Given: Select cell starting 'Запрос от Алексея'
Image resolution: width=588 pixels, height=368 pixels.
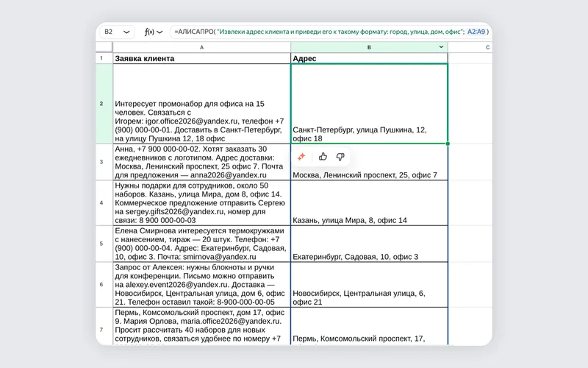Looking at the screenshot, I should point(201,285).
